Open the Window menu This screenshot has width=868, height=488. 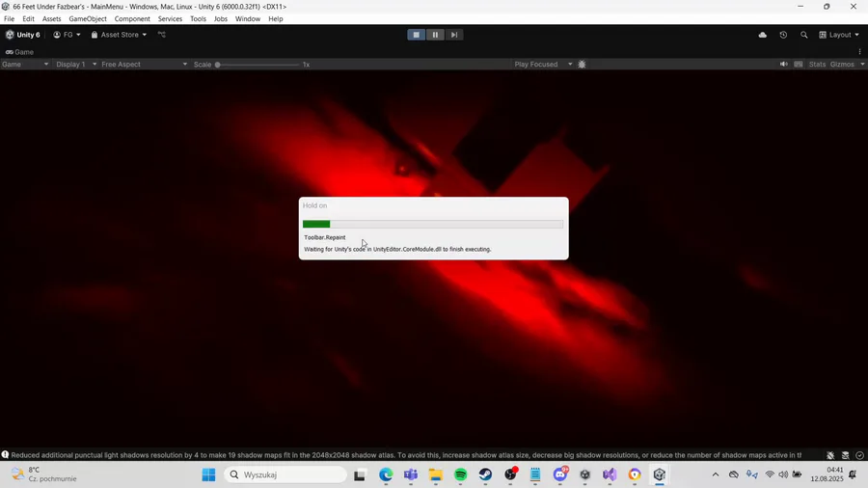tap(248, 19)
